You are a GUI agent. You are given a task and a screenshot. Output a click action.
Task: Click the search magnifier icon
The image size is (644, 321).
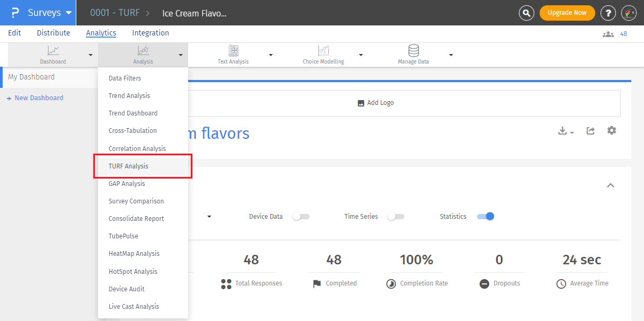[526, 13]
